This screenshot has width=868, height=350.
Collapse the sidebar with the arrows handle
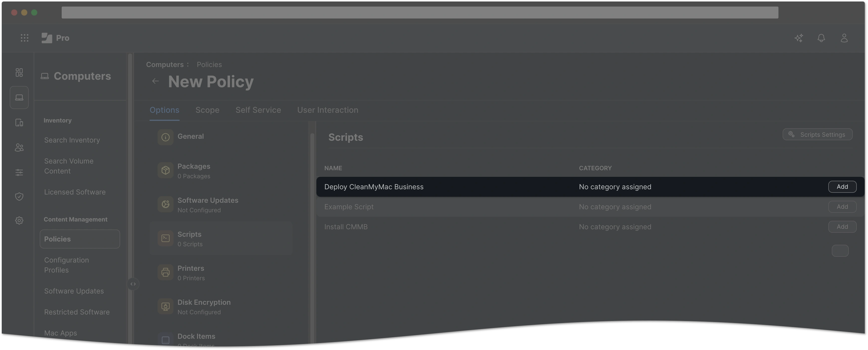click(x=133, y=284)
